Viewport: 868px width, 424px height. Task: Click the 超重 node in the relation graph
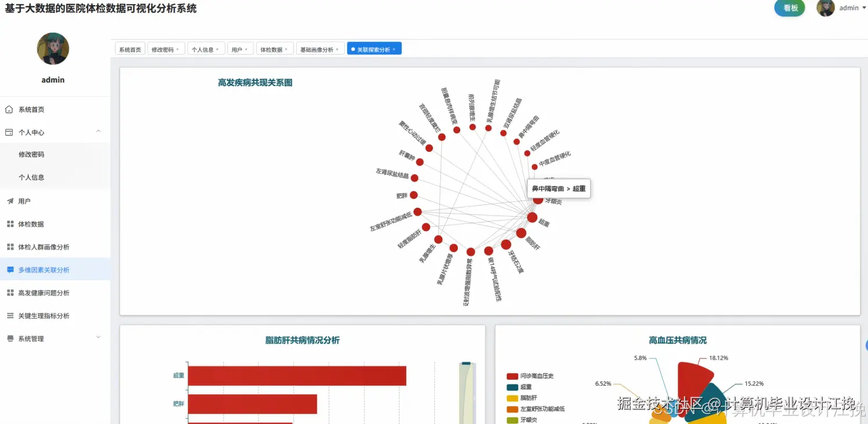532,218
